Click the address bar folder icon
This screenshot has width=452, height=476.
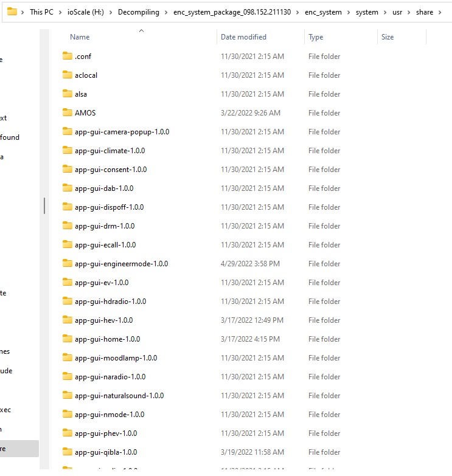12,12
